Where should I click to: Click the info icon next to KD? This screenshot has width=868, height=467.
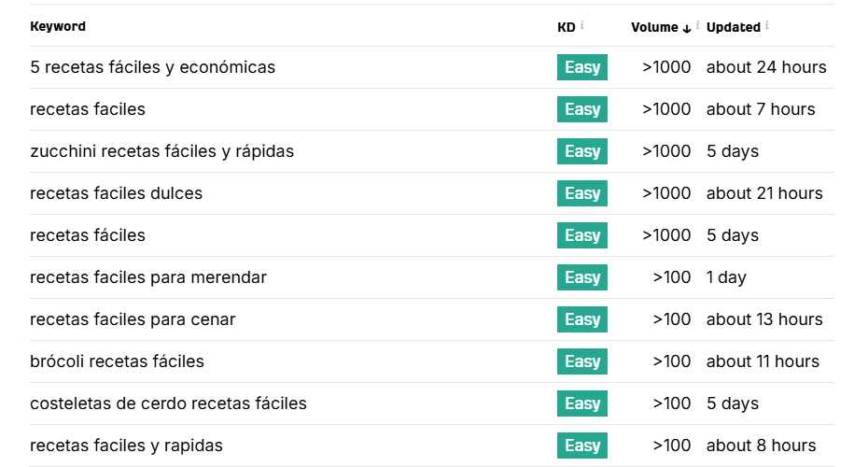(582, 25)
